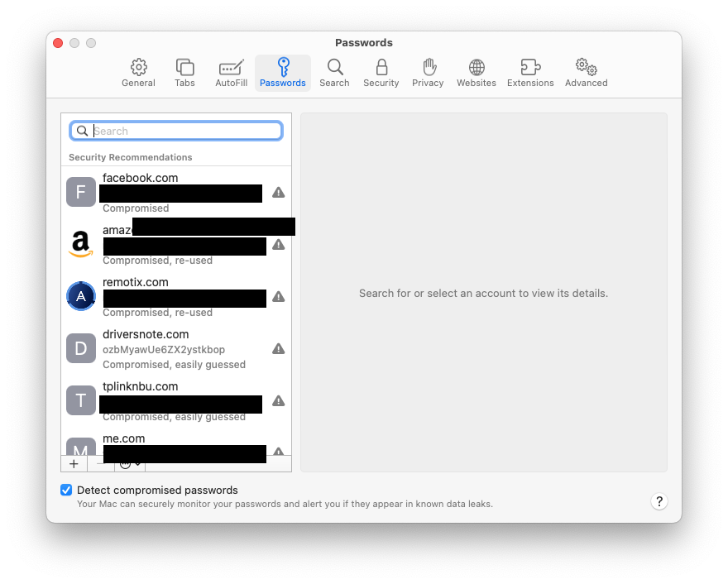
Task: Open the General preferences pane
Action: 138,73
